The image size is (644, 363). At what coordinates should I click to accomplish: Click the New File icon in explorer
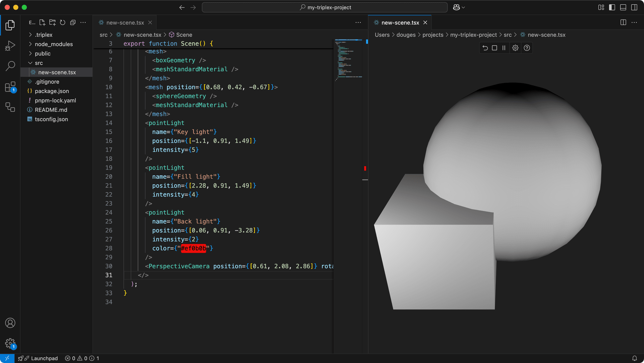(x=42, y=22)
